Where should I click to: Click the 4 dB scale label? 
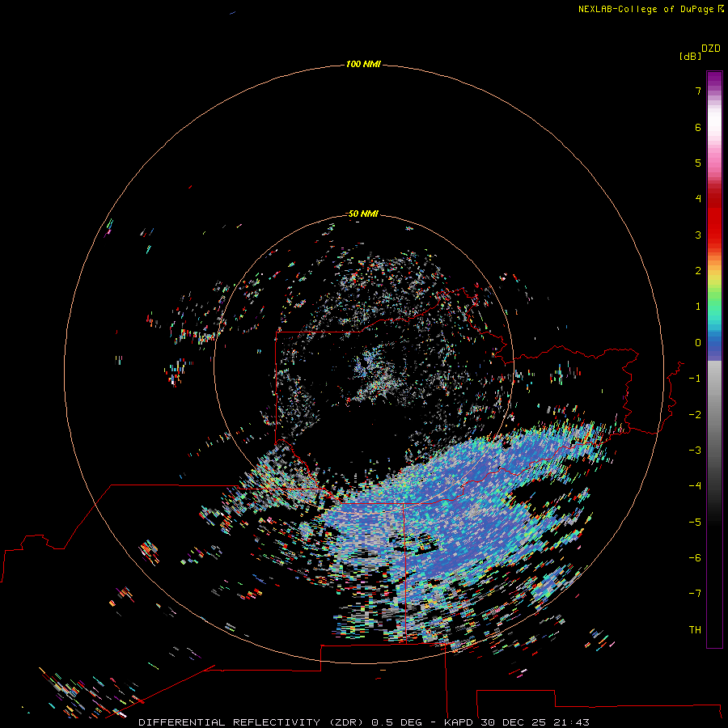(x=698, y=198)
